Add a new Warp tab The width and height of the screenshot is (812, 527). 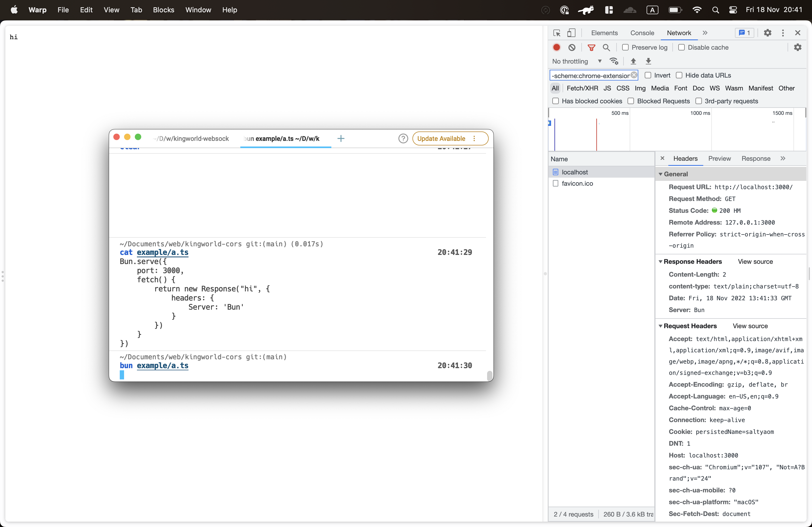click(x=340, y=138)
